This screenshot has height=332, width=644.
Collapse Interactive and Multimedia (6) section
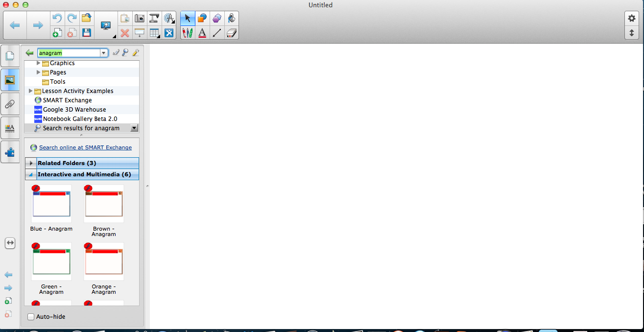click(x=31, y=174)
